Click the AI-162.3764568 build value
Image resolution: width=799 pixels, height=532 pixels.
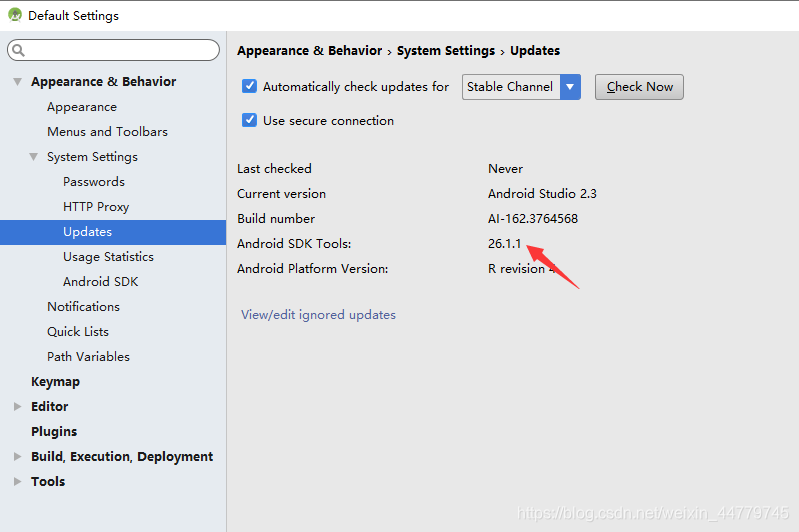point(533,219)
